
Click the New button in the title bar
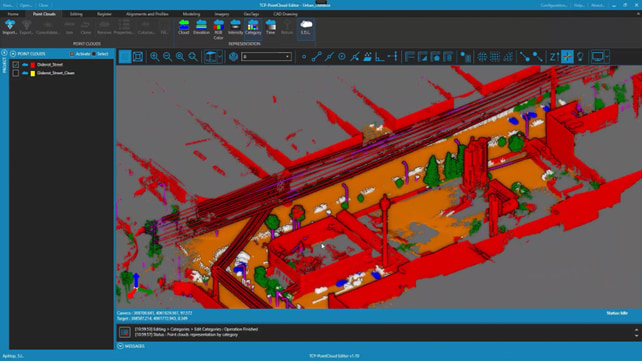(x=7, y=5)
